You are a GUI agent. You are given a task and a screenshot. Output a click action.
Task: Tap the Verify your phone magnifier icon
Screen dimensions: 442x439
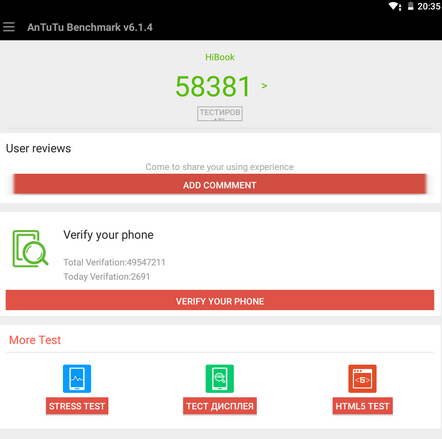[x=30, y=248]
